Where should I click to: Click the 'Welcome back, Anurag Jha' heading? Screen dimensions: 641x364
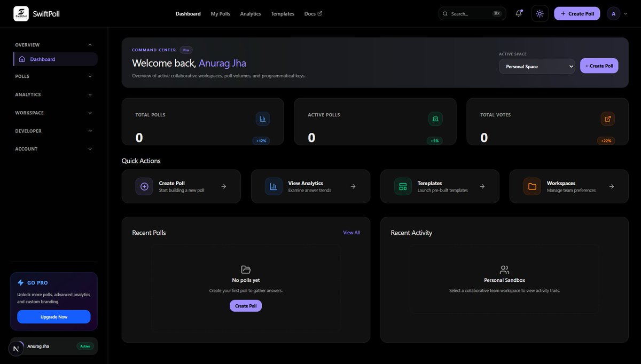pos(189,63)
